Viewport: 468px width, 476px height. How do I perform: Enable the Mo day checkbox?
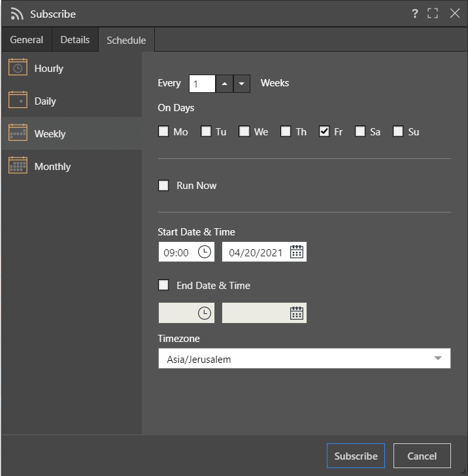point(163,131)
